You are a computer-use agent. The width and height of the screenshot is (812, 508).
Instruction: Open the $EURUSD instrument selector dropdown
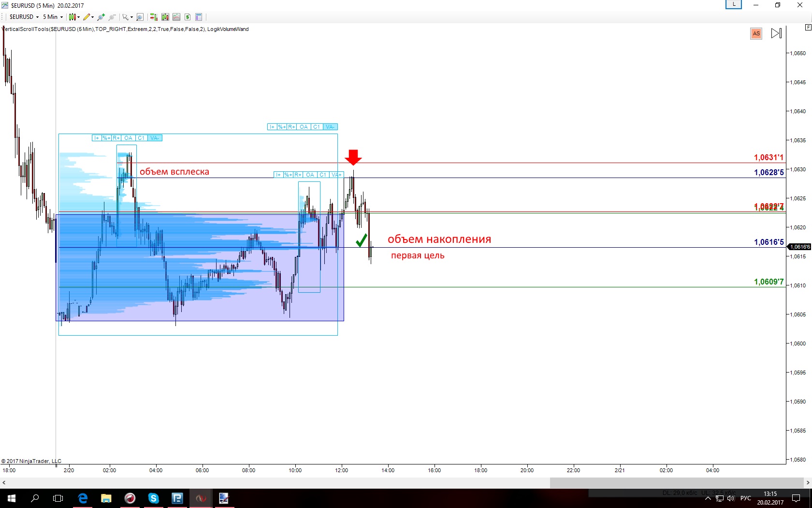(24, 17)
